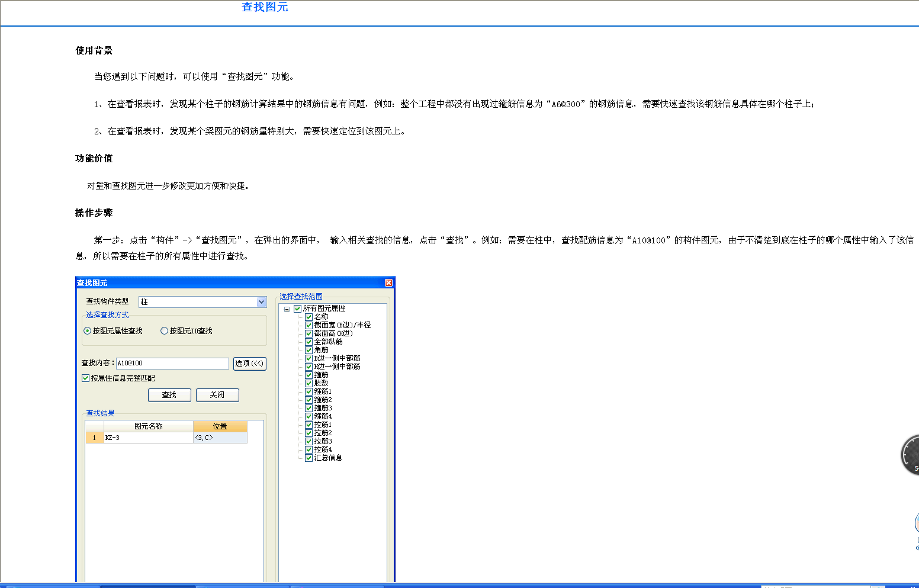Toggle the 角筋 checkbox
The image size is (919, 588).
[x=309, y=350]
